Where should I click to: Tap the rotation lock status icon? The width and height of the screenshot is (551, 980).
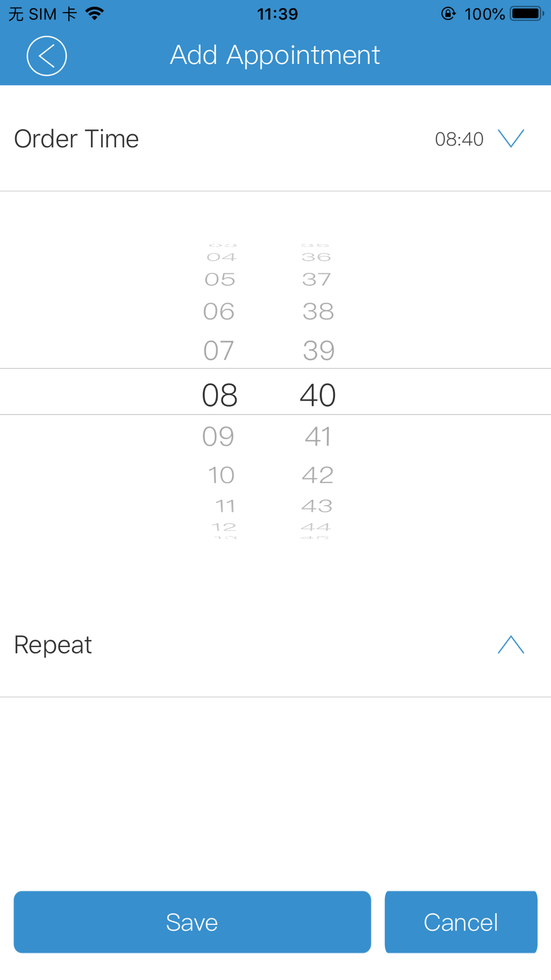pyautogui.click(x=449, y=14)
